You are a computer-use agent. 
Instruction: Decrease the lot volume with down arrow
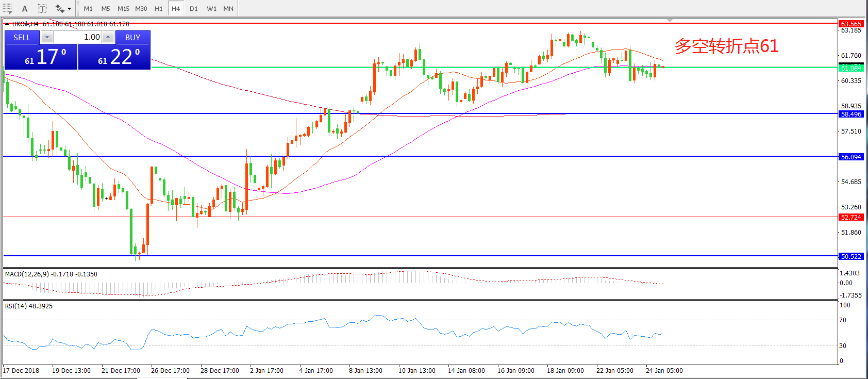click(x=47, y=37)
